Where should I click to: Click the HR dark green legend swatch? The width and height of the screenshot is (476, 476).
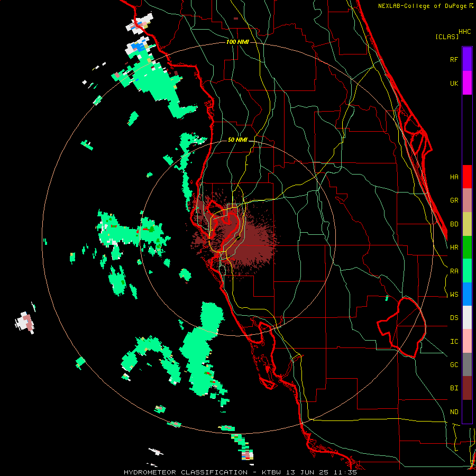pos(467,248)
